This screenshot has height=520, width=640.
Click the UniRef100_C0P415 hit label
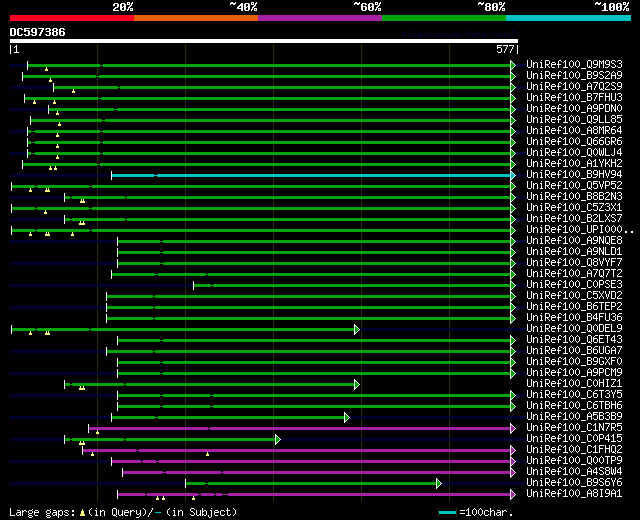(574, 439)
